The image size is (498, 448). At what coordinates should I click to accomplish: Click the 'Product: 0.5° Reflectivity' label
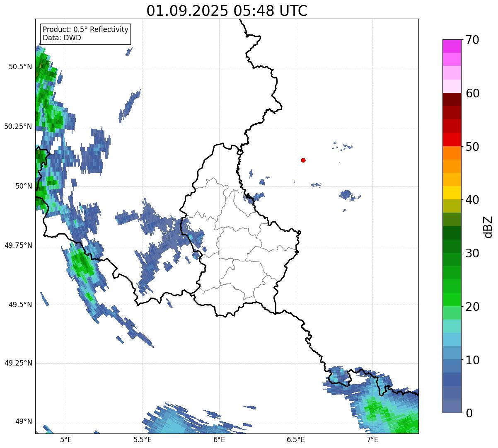86,29
